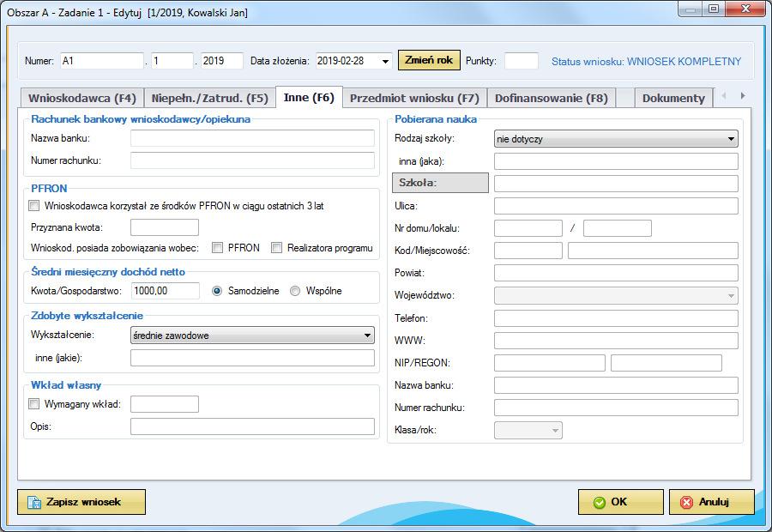Confirm with the OK button
This screenshot has height=532, width=772.
(620, 502)
